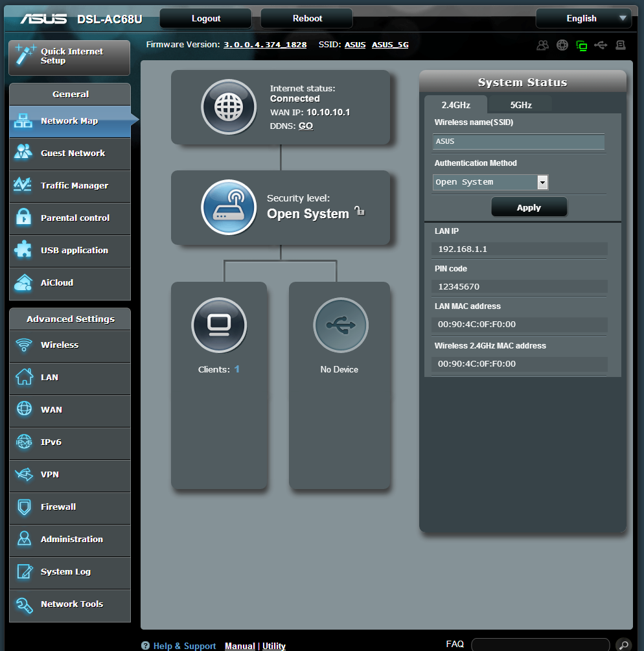The image size is (644, 651).
Task: Click the Help & Support link
Action: pyautogui.click(x=185, y=646)
